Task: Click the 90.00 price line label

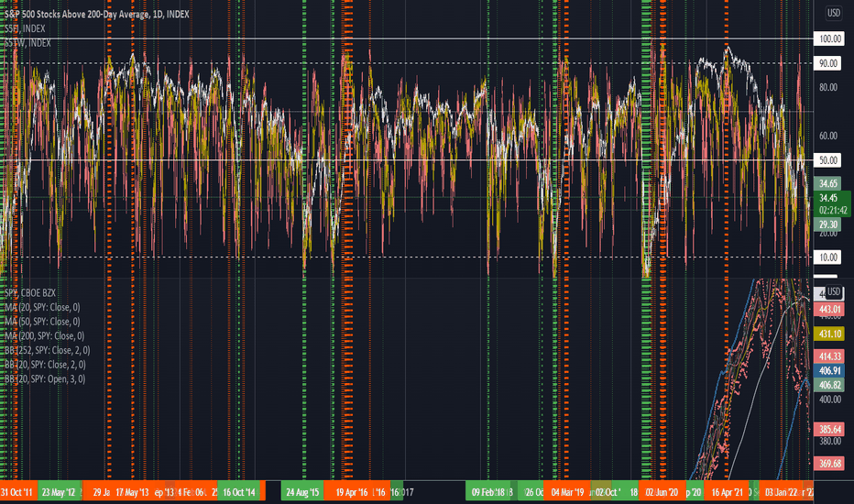Action: (827, 63)
